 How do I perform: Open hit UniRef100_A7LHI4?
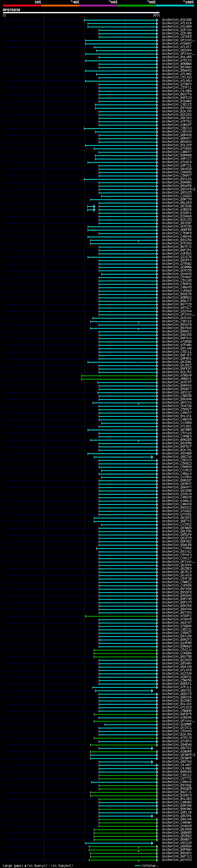tap(176, 23)
